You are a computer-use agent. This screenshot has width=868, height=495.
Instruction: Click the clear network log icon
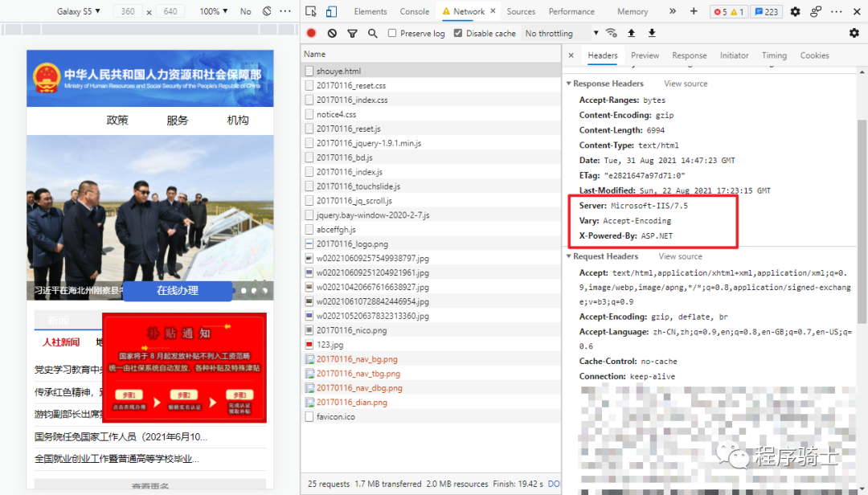[x=331, y=33]
